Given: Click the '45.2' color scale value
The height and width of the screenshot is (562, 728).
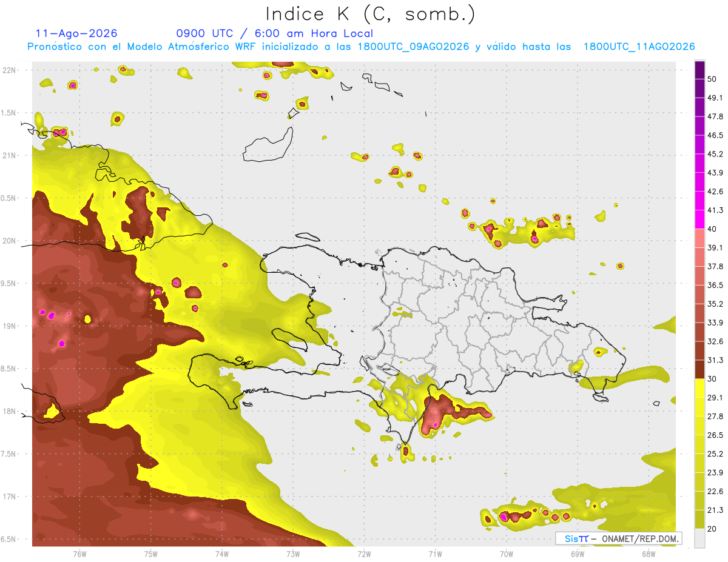Looking at the screenshot, I should tap(715, 154).
